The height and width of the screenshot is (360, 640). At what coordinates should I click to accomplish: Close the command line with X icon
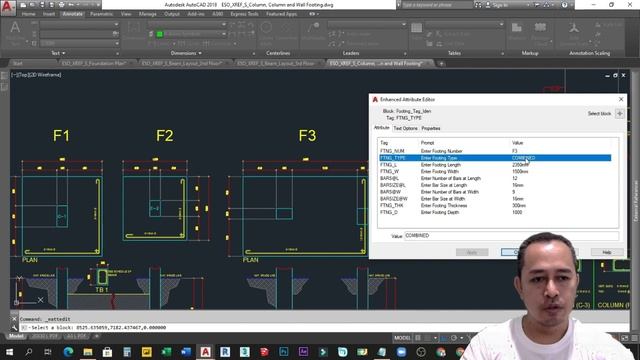coord(15,319)
